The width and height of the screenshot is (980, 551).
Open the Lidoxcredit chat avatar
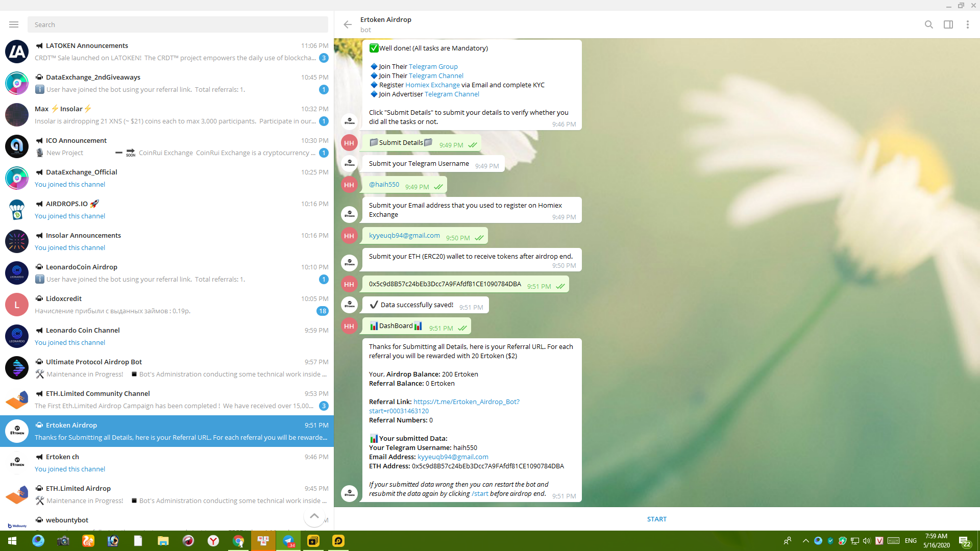17,305
